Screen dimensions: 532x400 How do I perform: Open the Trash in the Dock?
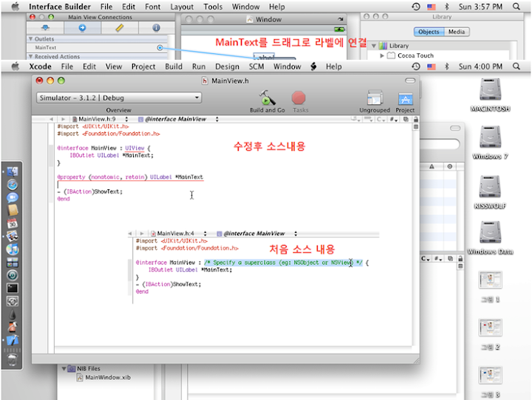(13, 359)
